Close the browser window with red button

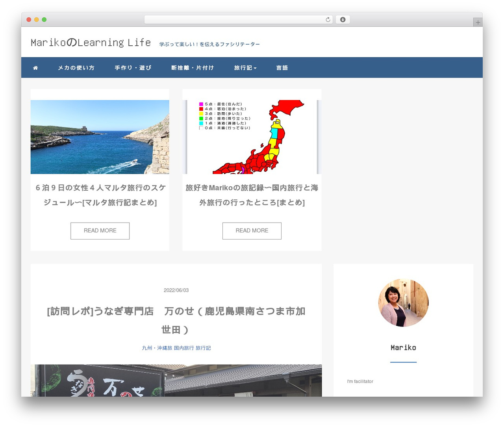coord(29,20)
